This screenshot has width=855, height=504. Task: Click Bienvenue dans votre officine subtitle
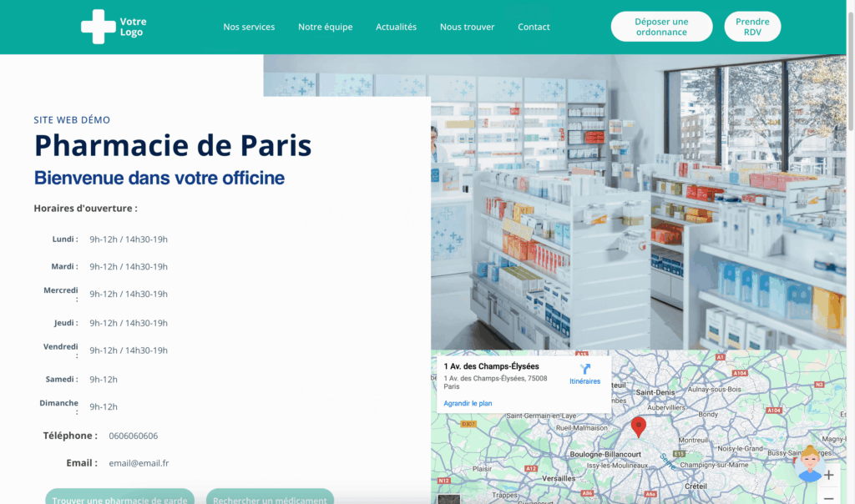coord(159,178)
